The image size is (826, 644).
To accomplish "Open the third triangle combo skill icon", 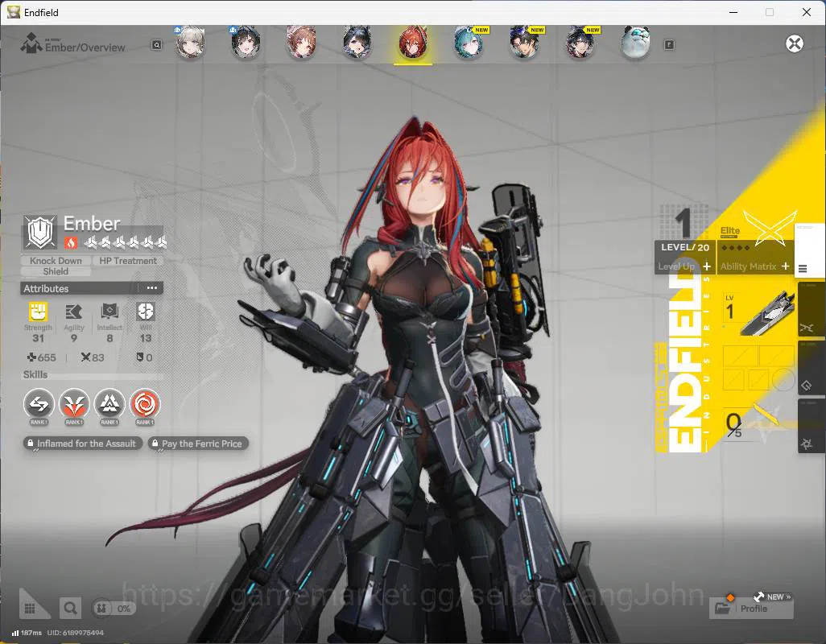I will click(x=109, y=404).
